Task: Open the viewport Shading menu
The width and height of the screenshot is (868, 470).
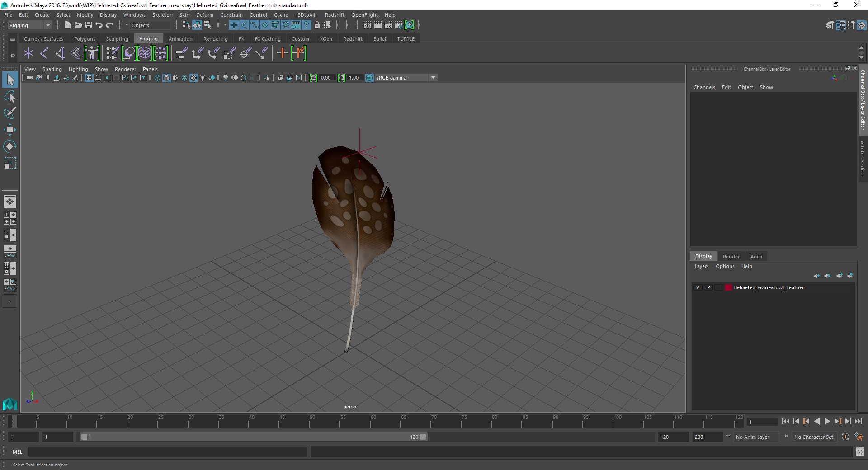Action: pyautogui.click(x=52, y=69)
